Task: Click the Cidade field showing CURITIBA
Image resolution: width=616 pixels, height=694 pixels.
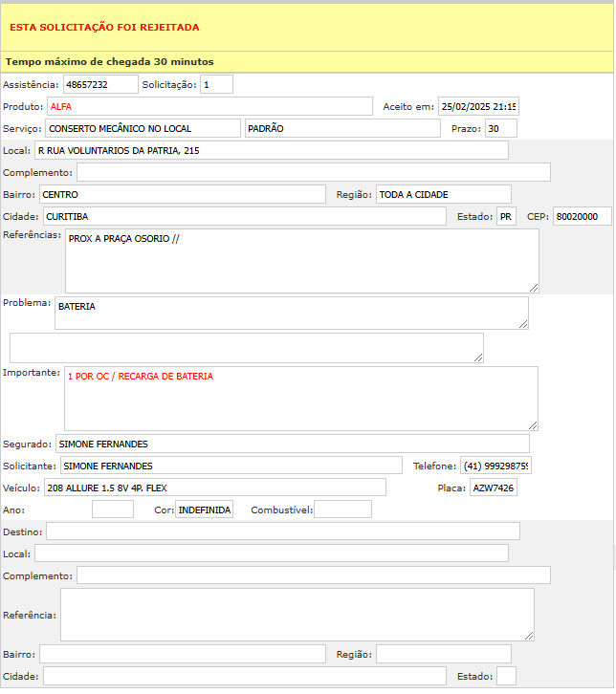Action: (243, 216)
